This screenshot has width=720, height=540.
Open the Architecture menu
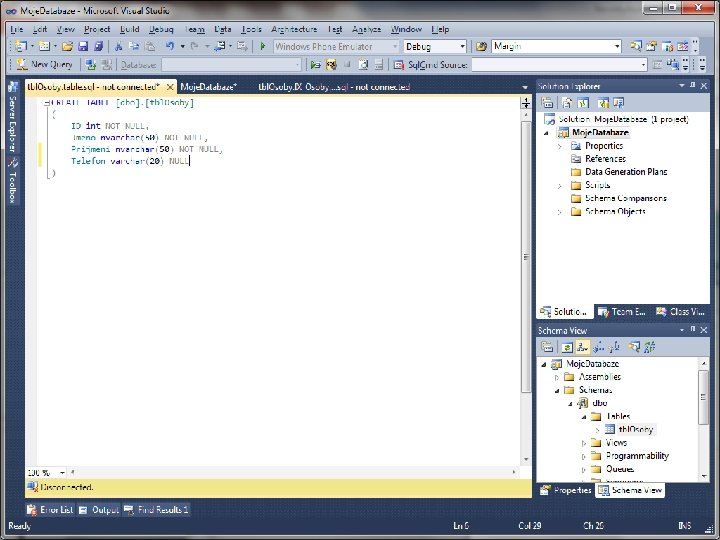tap(294, 29)
